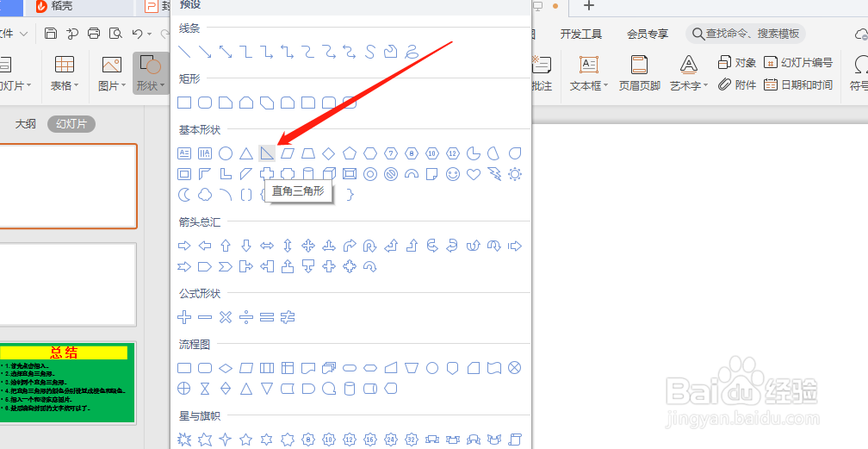
Task: Select the isosceles triangle shape
Action: pyautogui.click(x=246, y=153)
